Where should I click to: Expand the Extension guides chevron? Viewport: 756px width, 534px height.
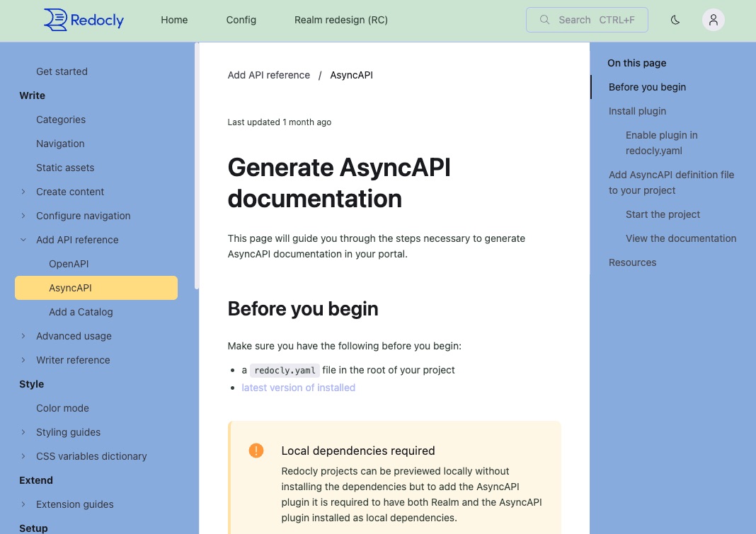pyautogui.click(x=23, y=504)
